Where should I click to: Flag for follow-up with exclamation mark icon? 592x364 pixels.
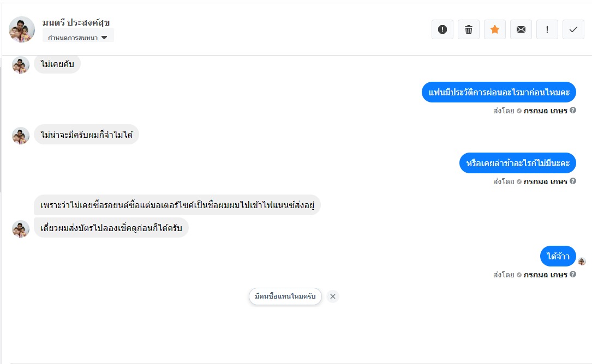[547, 29]
